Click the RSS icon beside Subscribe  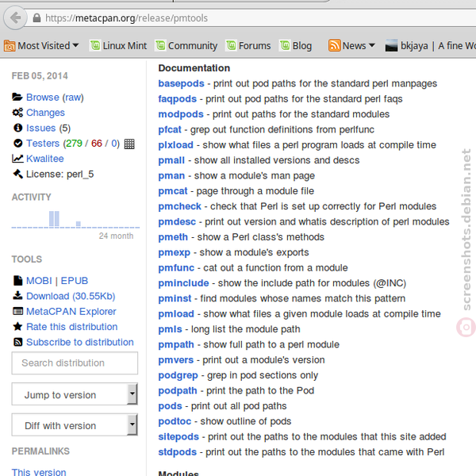pyautogui.click(x=18, y=342)
